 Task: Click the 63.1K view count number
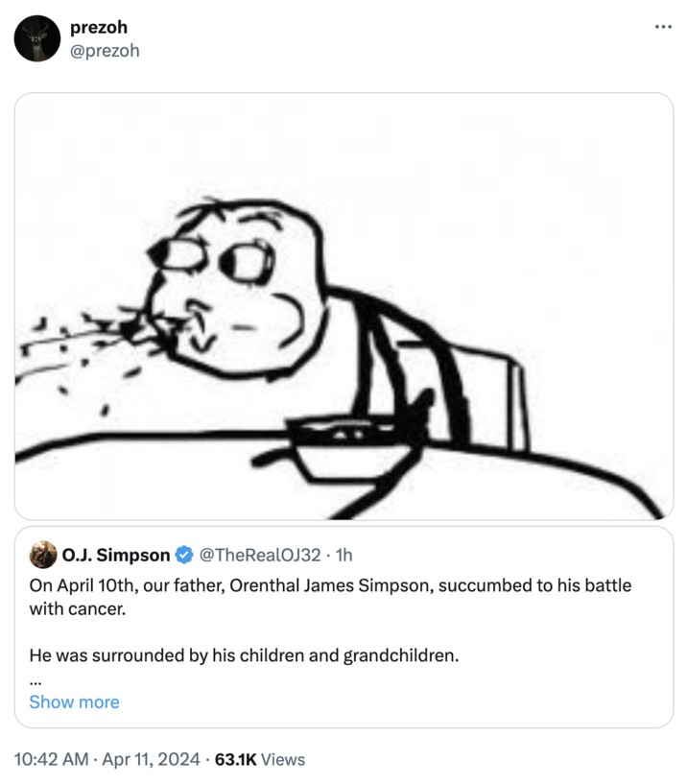tap(235, 759)
